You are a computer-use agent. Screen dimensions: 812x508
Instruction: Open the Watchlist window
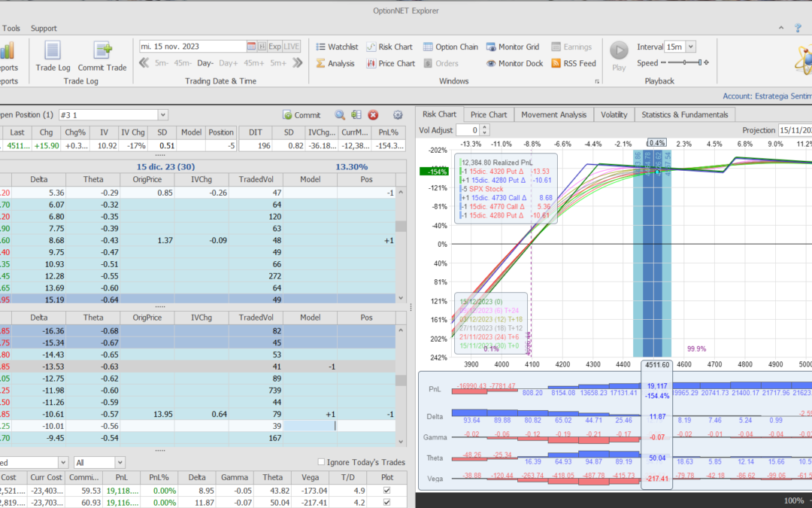(x=336, y=47)
